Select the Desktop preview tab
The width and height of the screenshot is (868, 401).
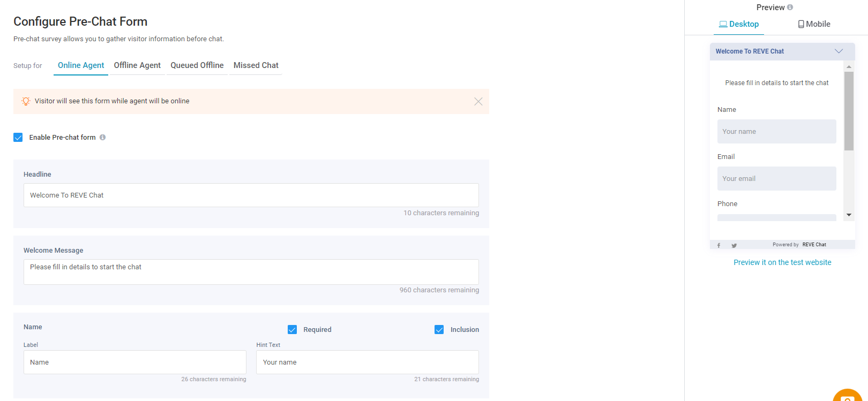pyautogui.click(x=739, y=24)
